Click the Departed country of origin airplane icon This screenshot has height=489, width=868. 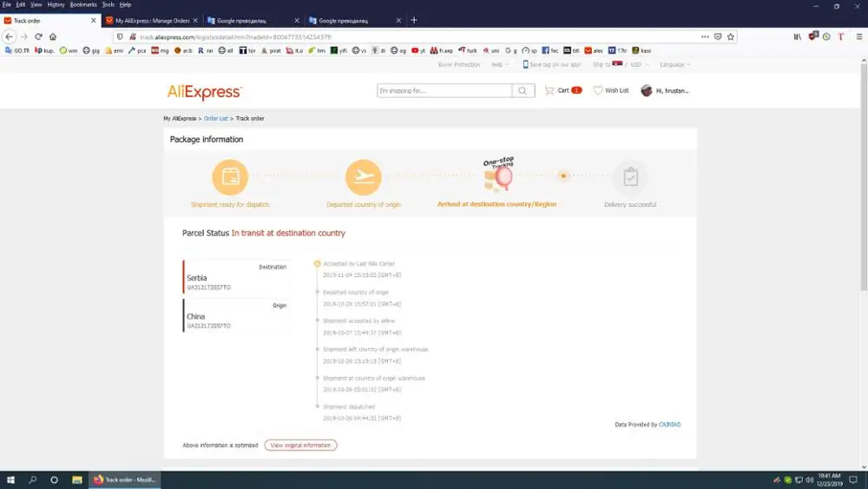coord(363,177)
